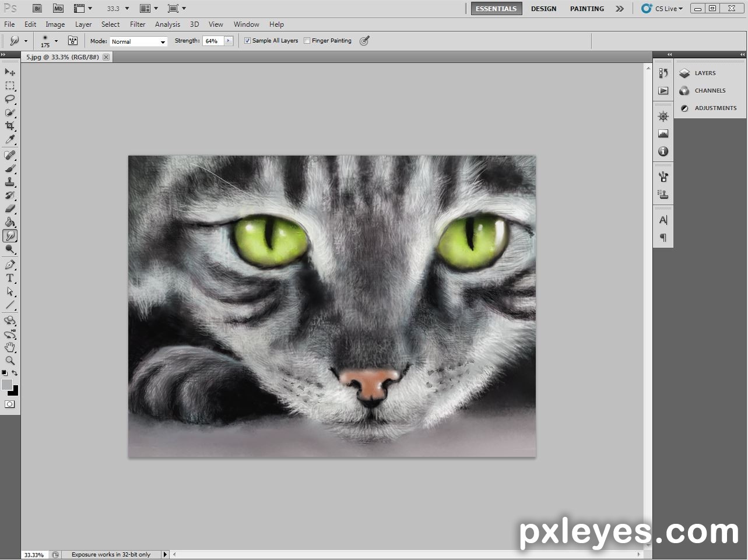Image resolution: width=748 pixels, height=560 pixels.
Task: Select the Spot Healing Brush tool
Action: pyautogui.click(x=10, y=155)
